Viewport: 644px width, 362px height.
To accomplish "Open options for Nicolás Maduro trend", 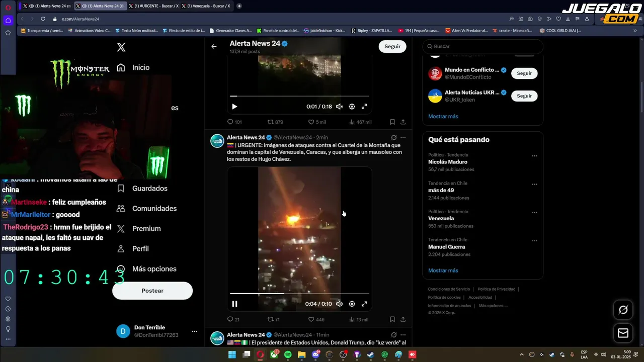I will [x=534, y=156].
